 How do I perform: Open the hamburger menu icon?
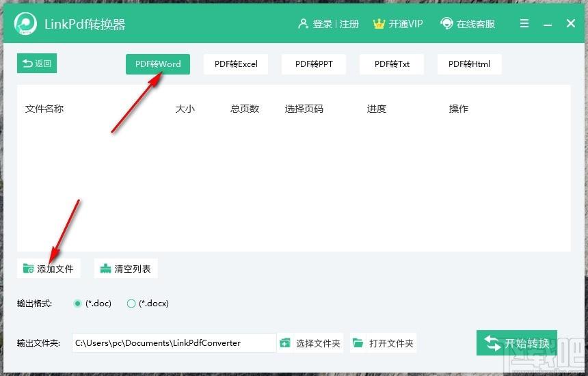524,24
